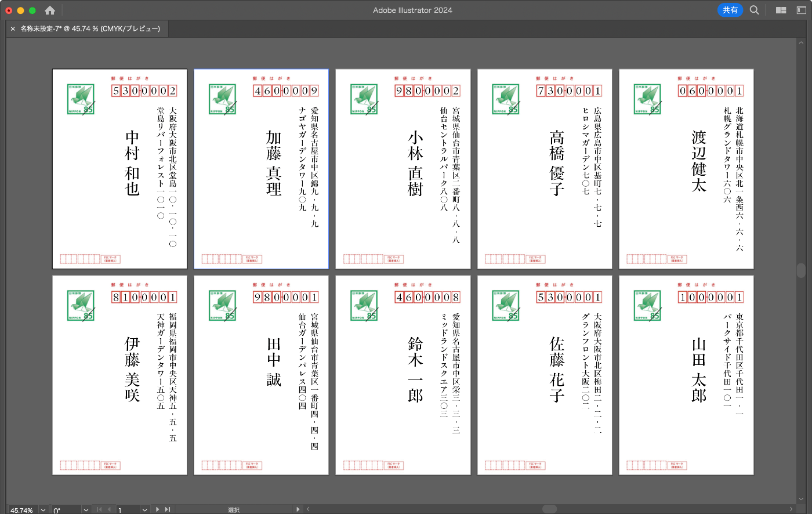Click the scroll-down arrow of vertical scrollbar

(802, 499)
